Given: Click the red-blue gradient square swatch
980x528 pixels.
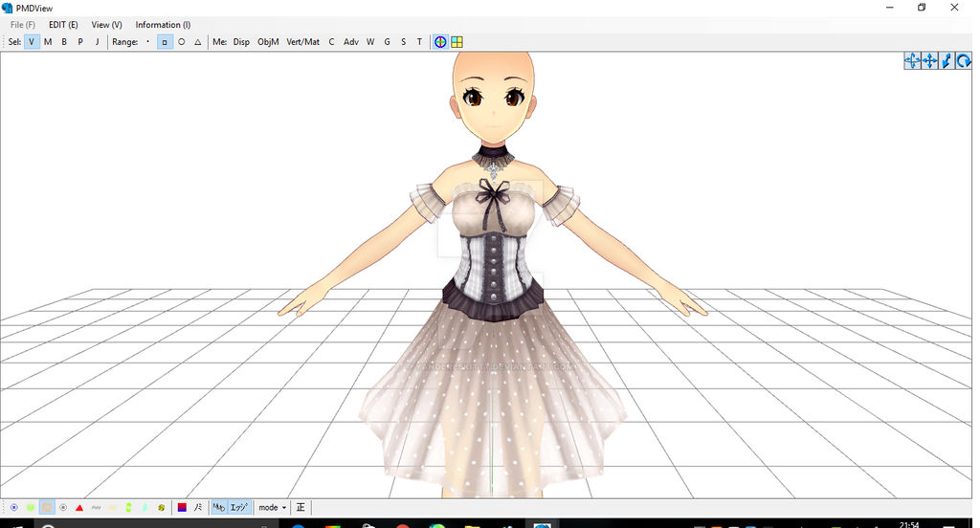Looking at the screenshot, I should (x=182, y=507).
